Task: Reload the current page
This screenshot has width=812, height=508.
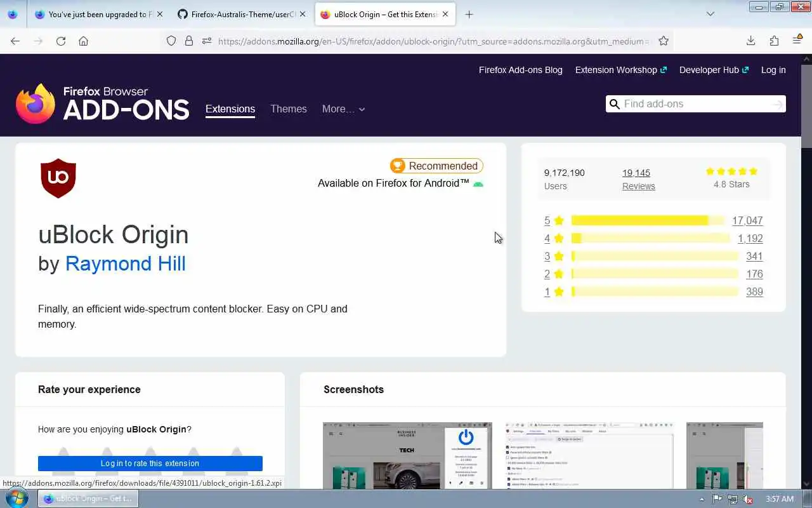Action: click(61, 41)
